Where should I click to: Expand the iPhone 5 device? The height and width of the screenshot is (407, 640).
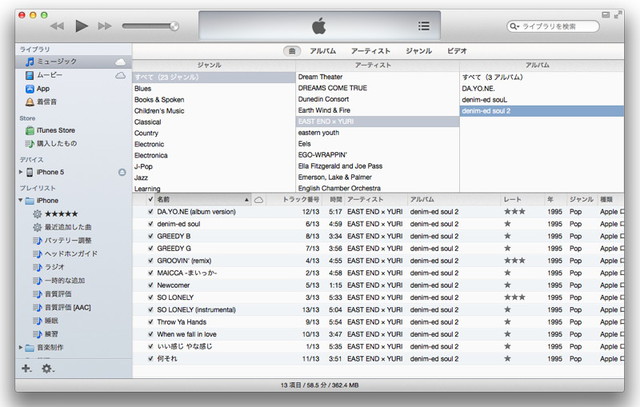(x=21, y=172)
